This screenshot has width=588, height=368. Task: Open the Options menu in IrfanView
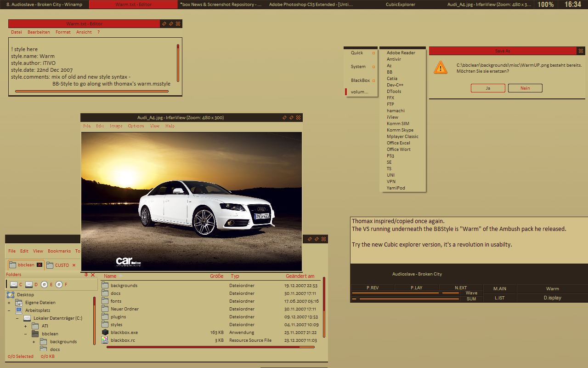[136, 126]
